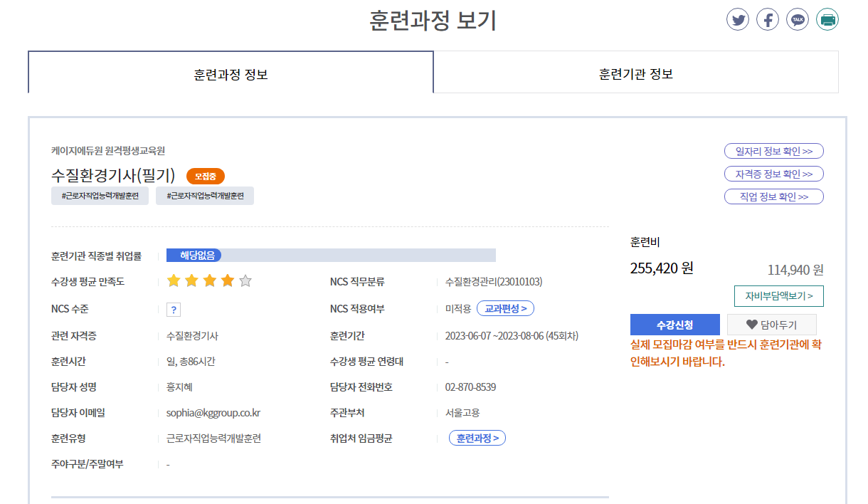Select the 훈련과정 정보 tab

tap(229, 72)
